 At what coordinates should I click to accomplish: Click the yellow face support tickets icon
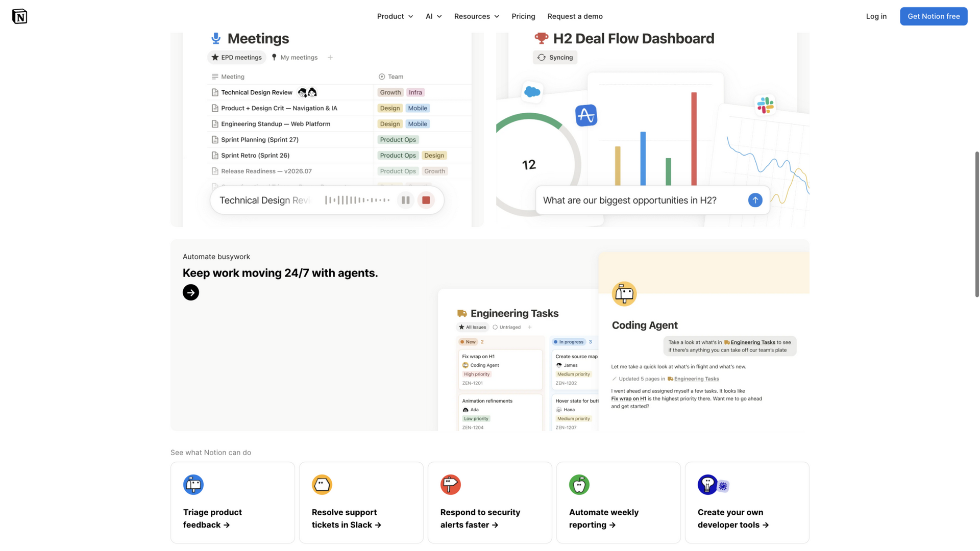pyautogui.click(x=322, y=485)
